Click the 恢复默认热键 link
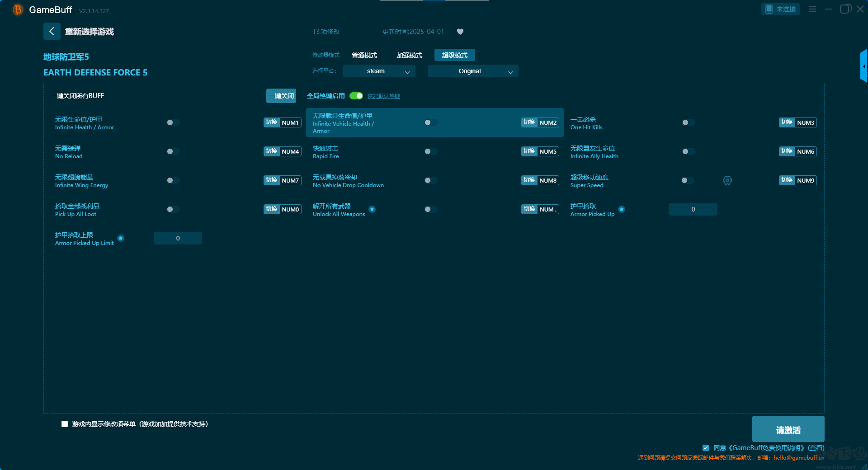The image size is (868, 470). 383,96
